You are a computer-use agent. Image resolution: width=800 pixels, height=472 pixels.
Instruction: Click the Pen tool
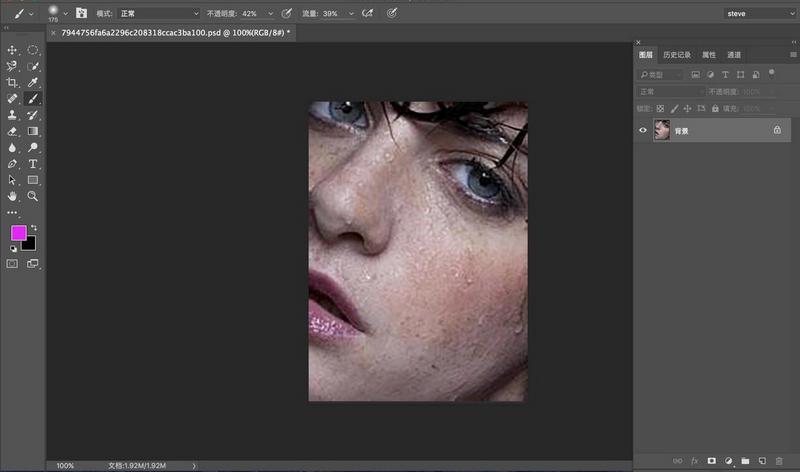12,163
